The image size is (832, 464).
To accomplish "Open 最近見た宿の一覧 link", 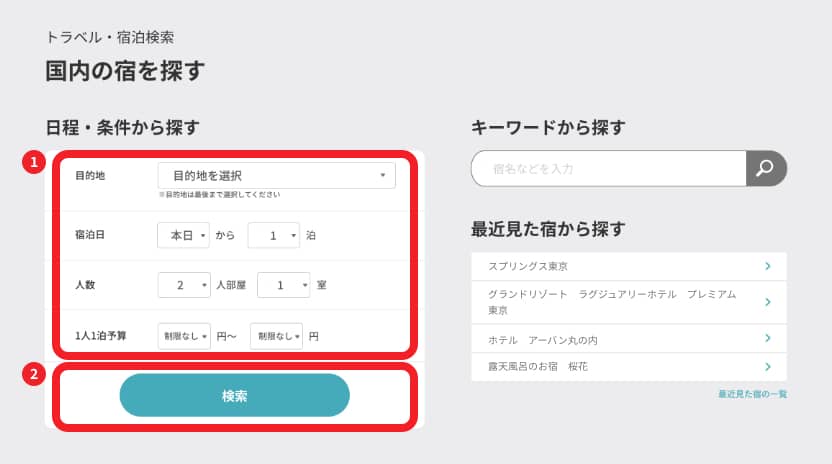I will [752, 394].
